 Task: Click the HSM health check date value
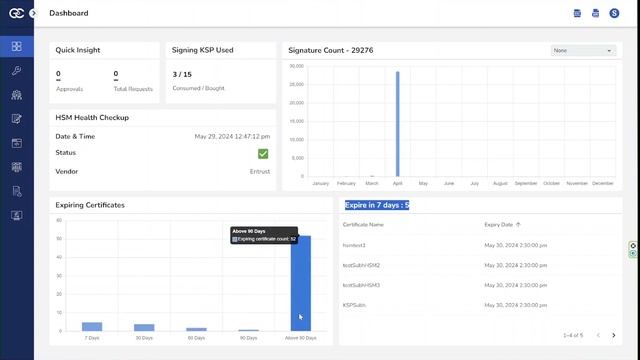[232, 136]
